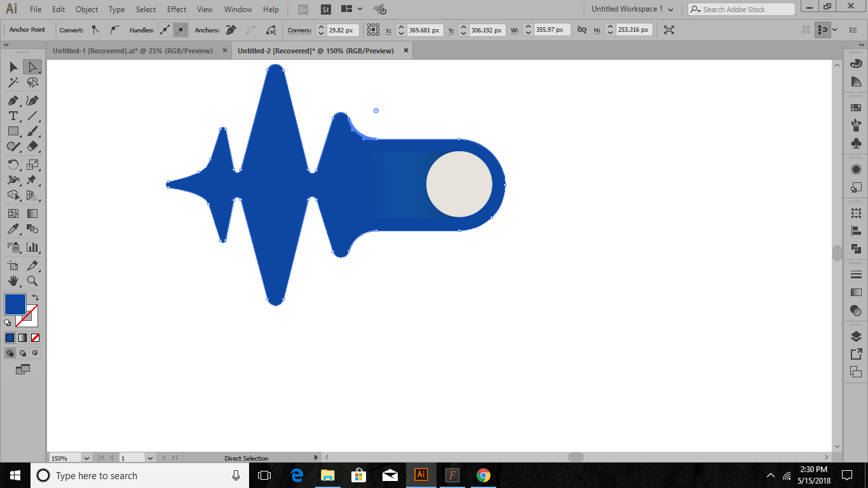
Task: Open the Layers panel
Action: tap(855, 335)
